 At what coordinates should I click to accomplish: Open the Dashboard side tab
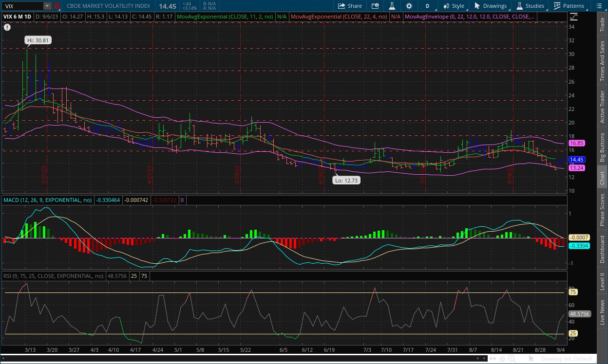pyautogui.click(x=602, y=250)
